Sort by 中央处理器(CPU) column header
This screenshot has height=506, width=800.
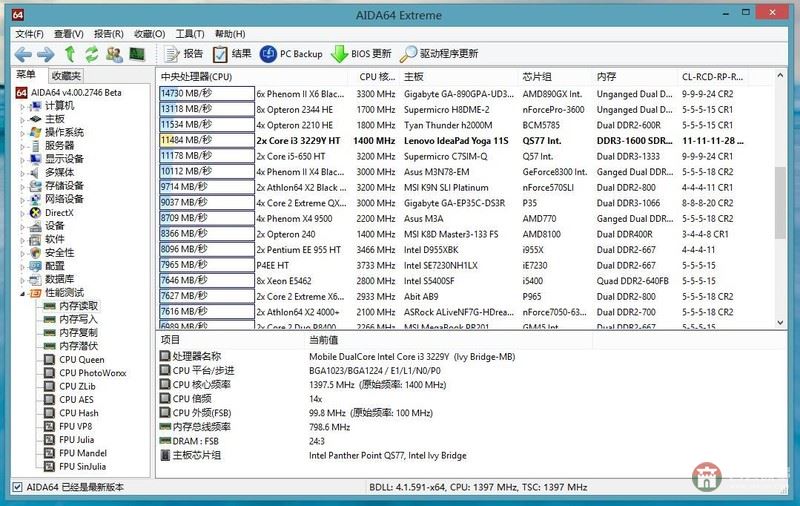[253, 77]
